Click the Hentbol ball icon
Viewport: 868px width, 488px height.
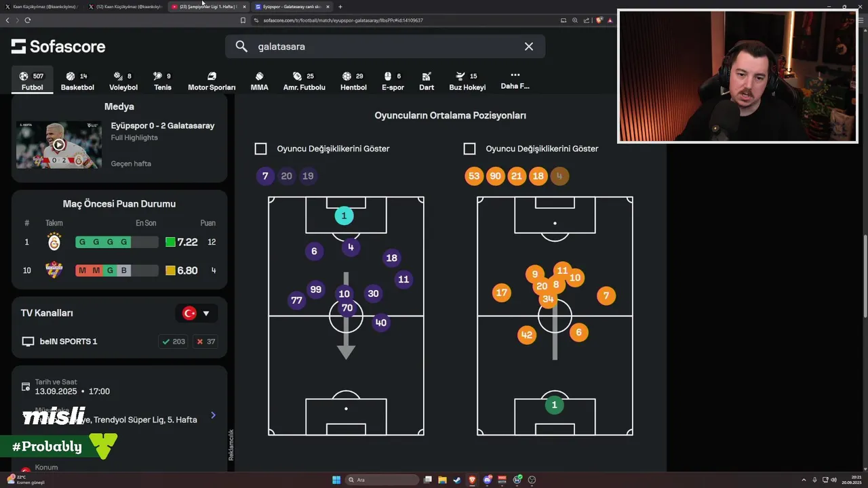pos(347,76)
